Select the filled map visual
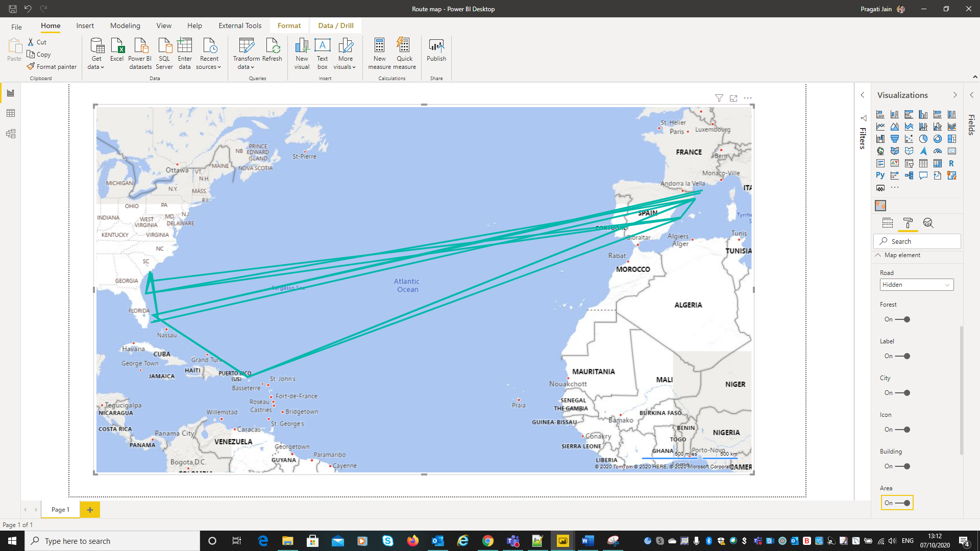 click(x=895, y=151)
